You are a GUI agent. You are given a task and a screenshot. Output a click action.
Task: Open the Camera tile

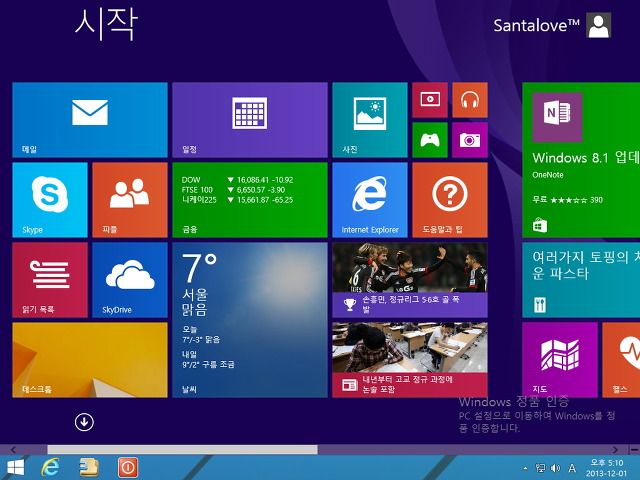[x=470, y=140]
